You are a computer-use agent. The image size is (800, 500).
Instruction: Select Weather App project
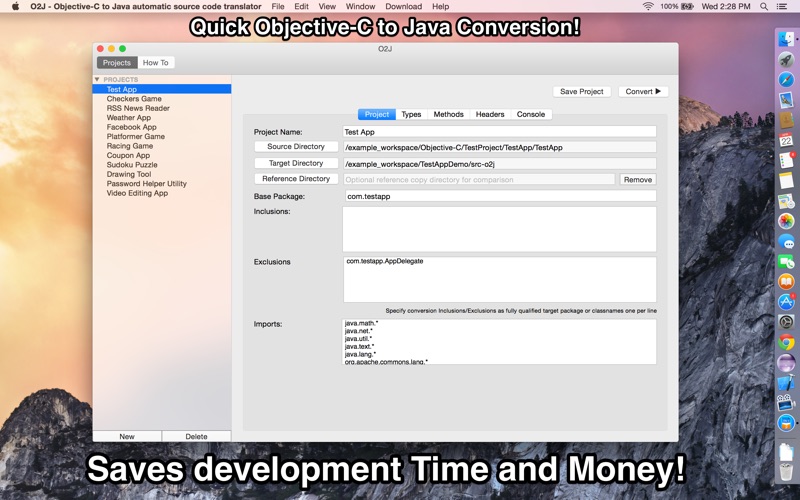point(162,117)
